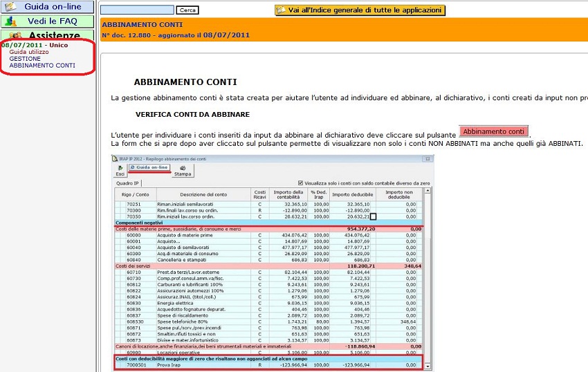Open Vai all'Indice generale di tutte le applicazioni

coord(360,10)
